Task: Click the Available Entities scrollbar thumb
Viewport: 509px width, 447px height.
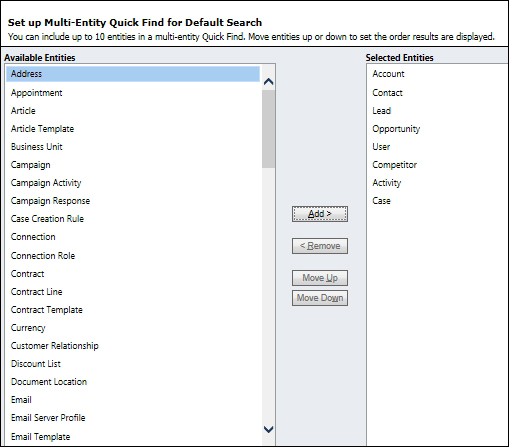Action: (268, 129)
